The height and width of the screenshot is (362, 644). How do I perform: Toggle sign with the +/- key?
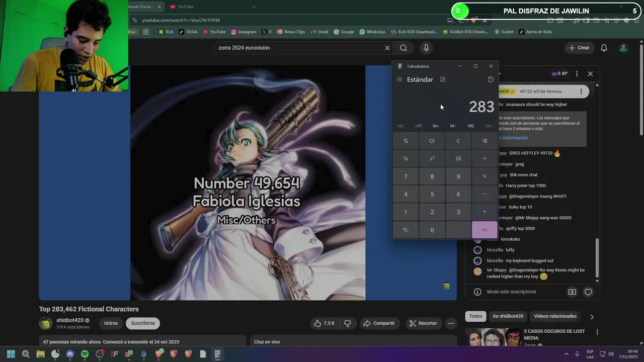click(406, 230)
